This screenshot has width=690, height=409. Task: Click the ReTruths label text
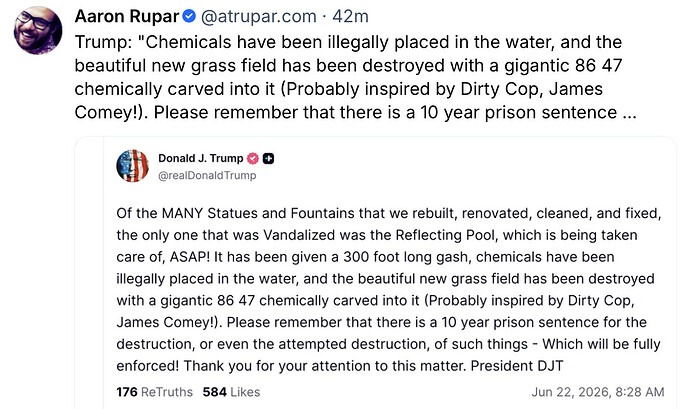[x=167, y=392]
